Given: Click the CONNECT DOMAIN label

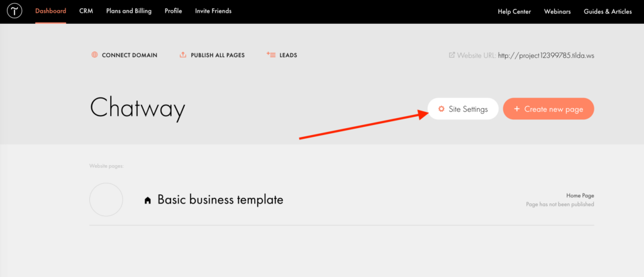Looking at the screenshot, I should click(130, 55).
